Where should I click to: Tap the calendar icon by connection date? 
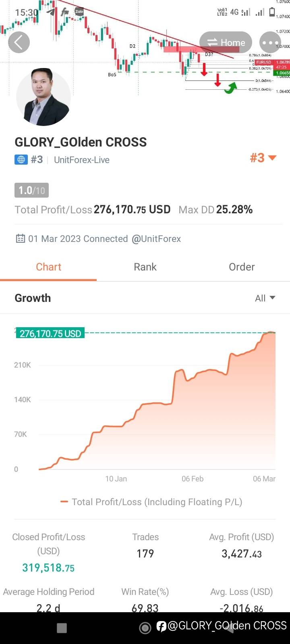click(x=20, y=239)
